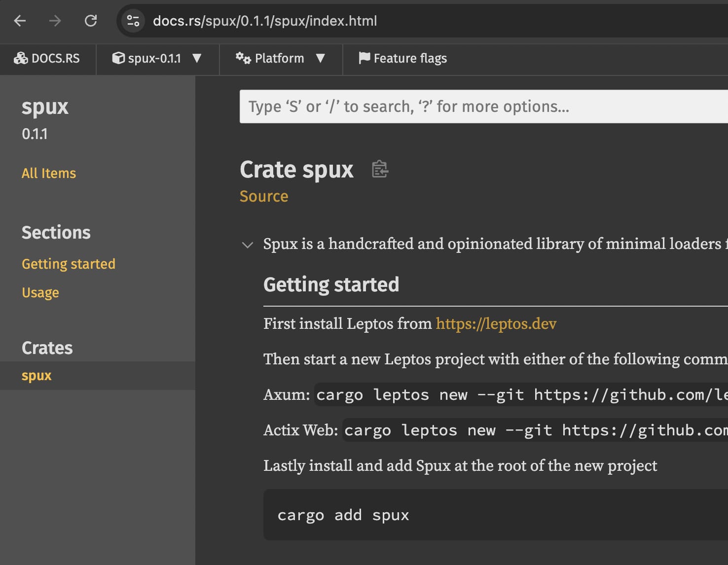728x565 pixels.
Task: Expand the Platform dropdown menu
Action: [281, 59]
